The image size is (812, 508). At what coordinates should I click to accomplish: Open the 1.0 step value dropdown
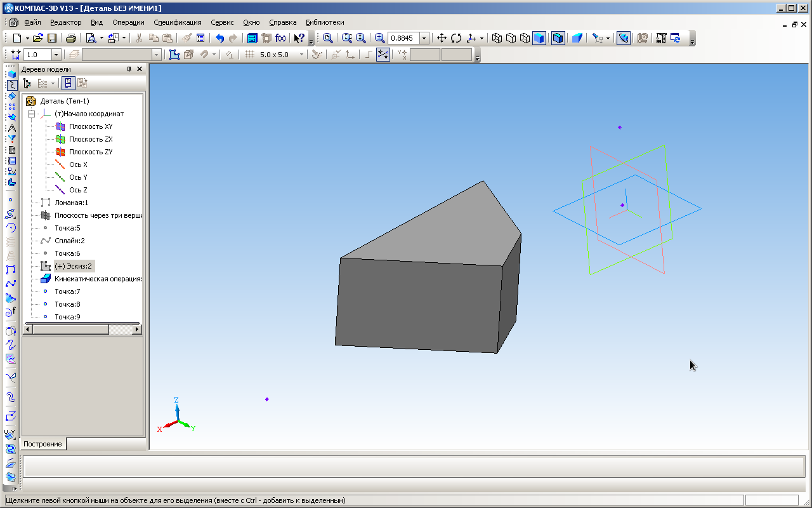56,55
